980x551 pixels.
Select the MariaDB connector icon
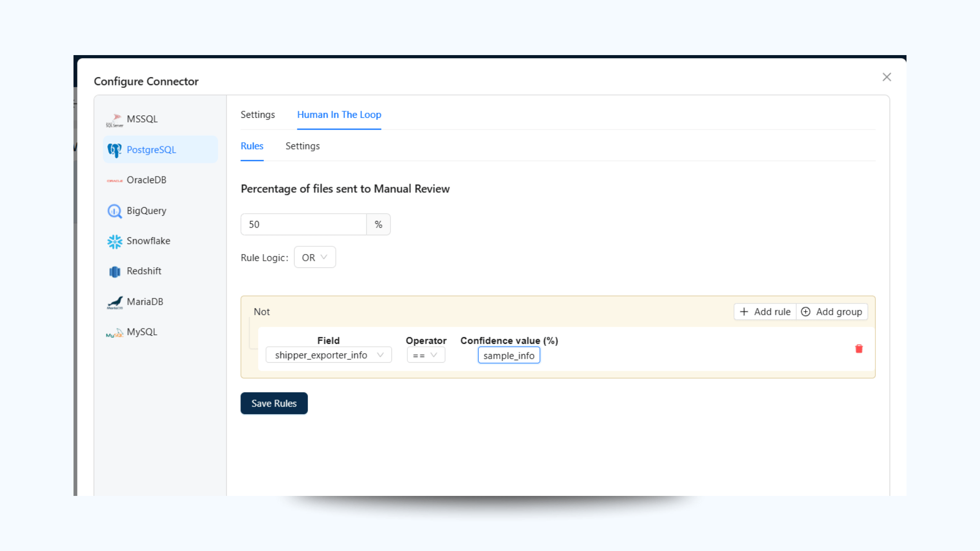[114, 302]
